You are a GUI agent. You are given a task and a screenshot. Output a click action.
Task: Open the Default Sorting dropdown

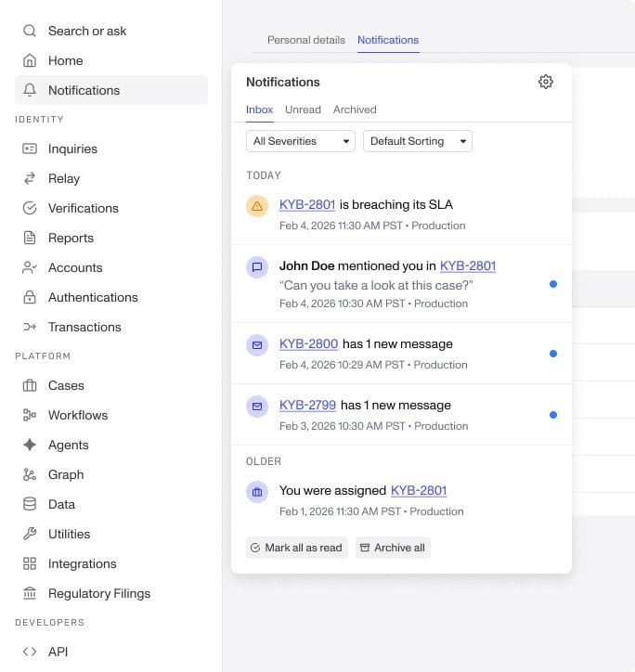(418, 141)
